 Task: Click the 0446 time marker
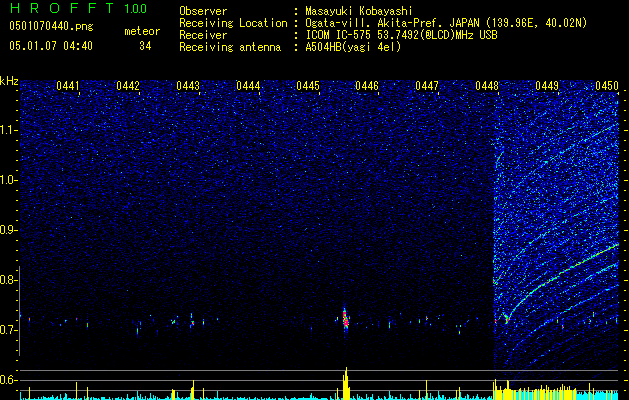click(367, 86)
